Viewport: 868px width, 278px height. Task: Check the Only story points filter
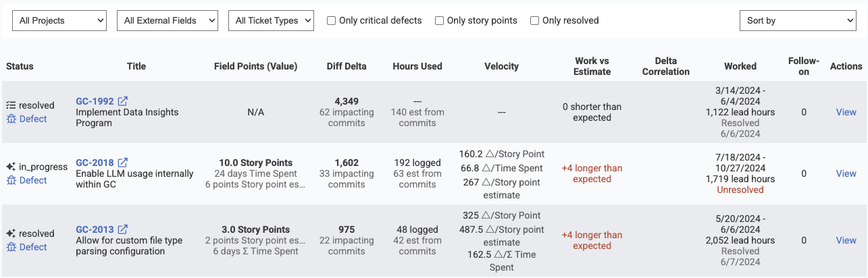440,21
